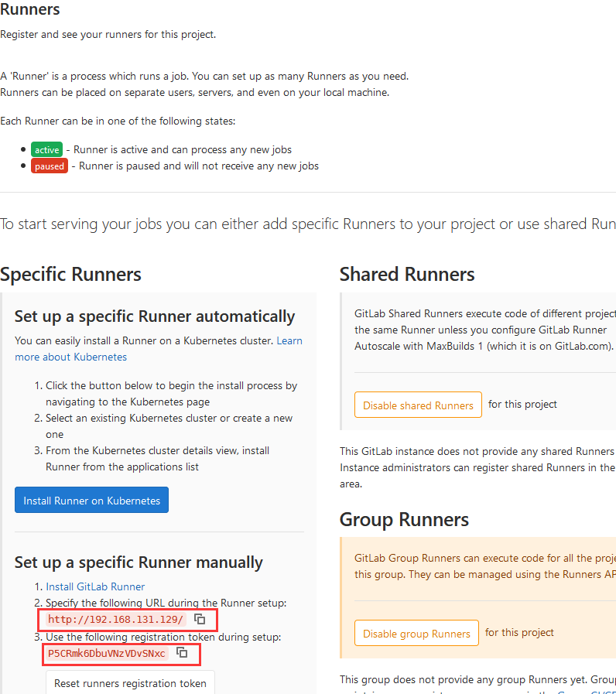Click the green active status badge
This screenshot has width=616, height=694.
pyautogui.click(x=47, y=149)
